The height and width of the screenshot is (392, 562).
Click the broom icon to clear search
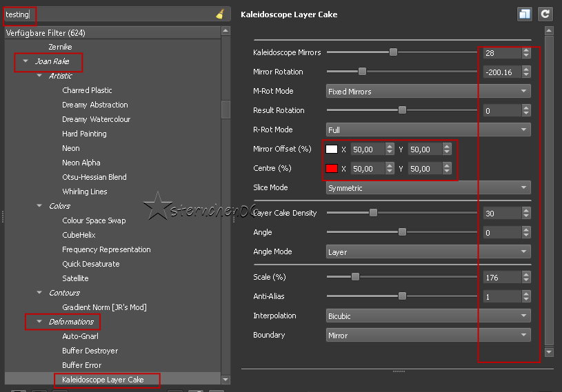pos(220,14)
